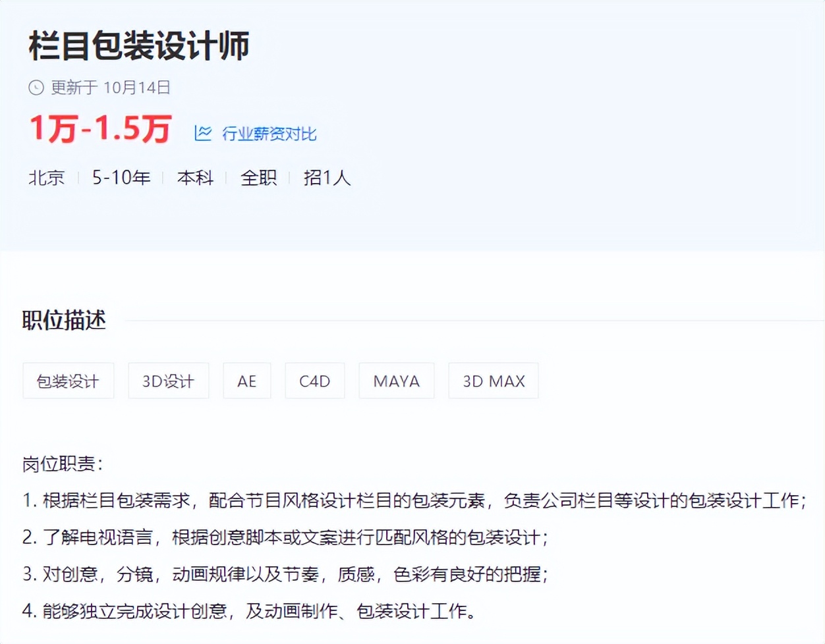Image resolution: width=825 pixels, height=644 pixels.
Task: Select the 包装设计 skill tag
Action: 68,381
